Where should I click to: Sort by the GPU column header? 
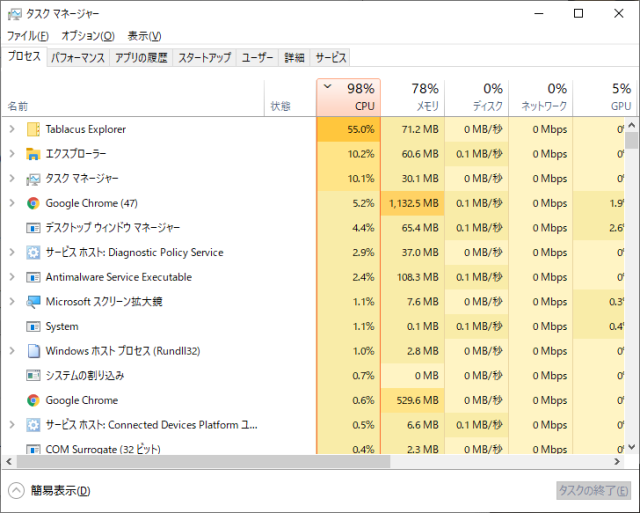605,97
